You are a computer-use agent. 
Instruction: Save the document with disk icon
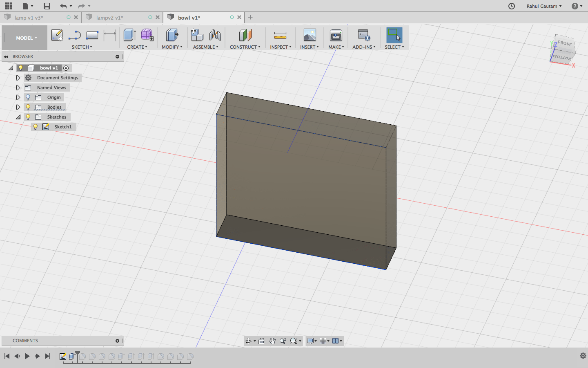(x=47, y=6)
